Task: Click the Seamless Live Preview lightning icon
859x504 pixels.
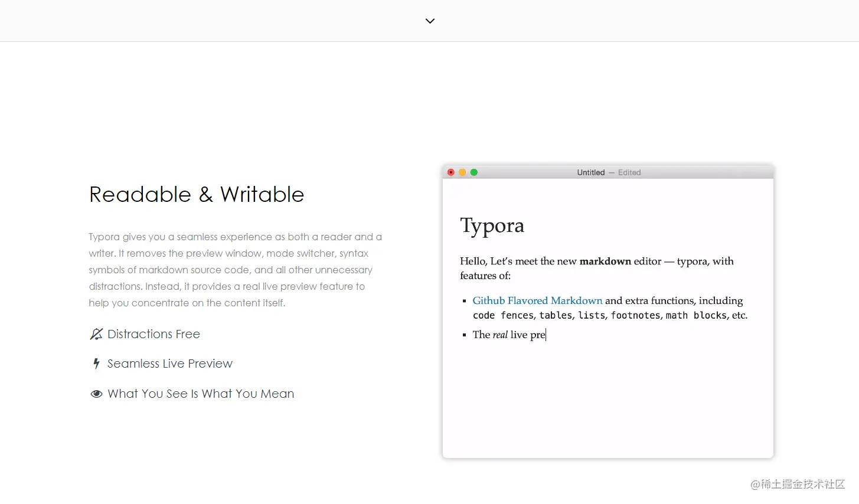Action: [x=96, y=364]
